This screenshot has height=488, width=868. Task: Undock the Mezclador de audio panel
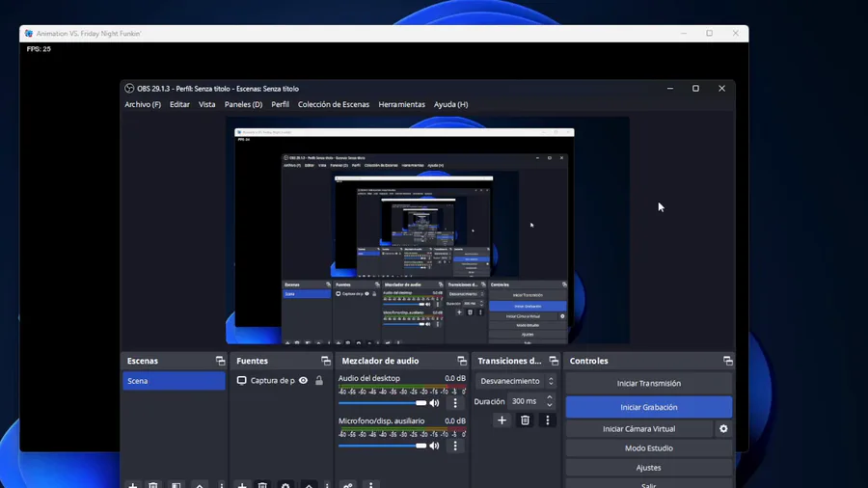tap(462, 361)
